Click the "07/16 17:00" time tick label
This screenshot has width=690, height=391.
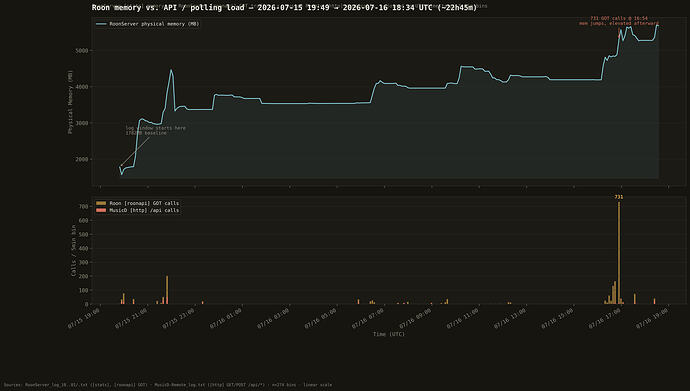click(x=605, y=318)
